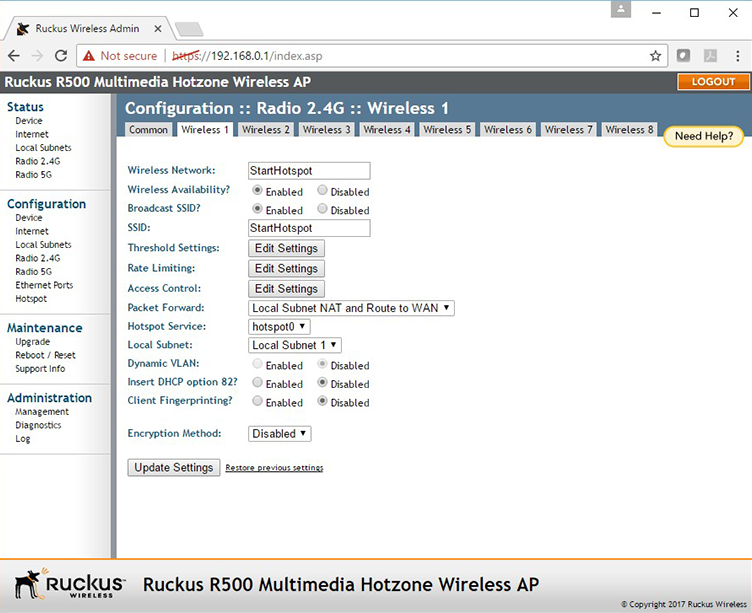This screenshot has width=752, height=613.
Task: Enable Client Fingerprinting
Action: pyautogui.click(x=258, y=401)
